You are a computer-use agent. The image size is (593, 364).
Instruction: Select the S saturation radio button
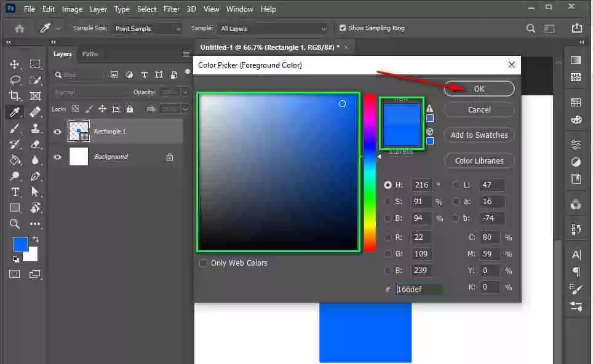(x=388, y=202)
